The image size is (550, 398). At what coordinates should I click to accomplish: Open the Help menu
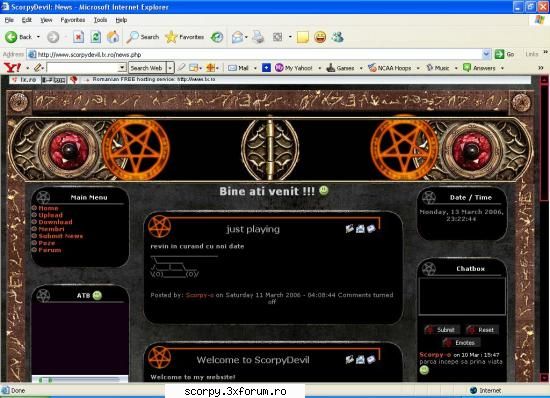[x=121, y=20]
